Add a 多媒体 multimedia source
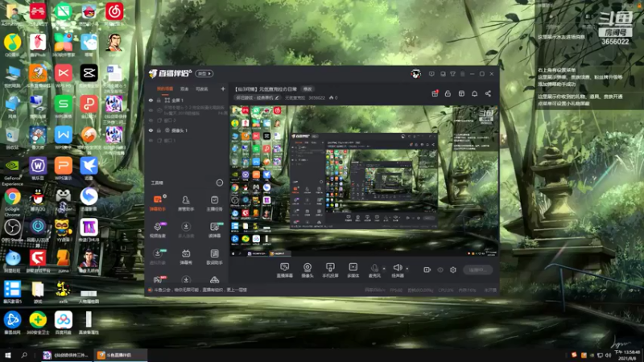The height and width of the screenshot is (362, 644). (353, 270)
